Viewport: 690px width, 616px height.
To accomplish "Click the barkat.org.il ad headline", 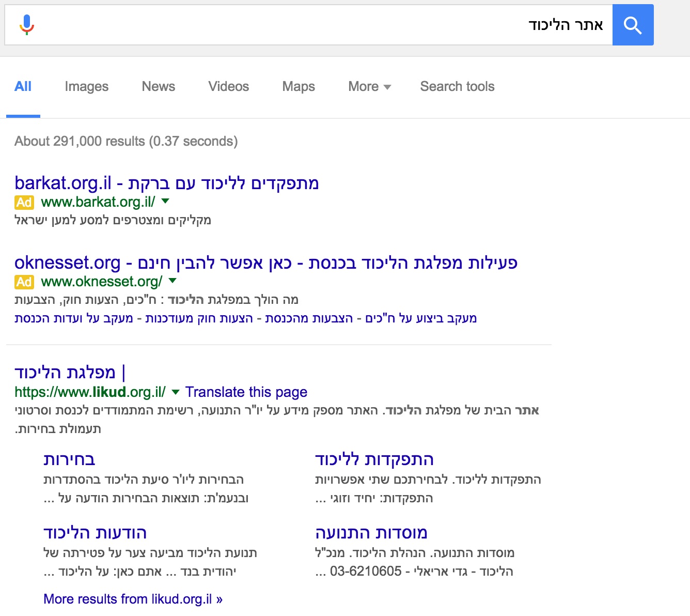I will click(166, 183).
